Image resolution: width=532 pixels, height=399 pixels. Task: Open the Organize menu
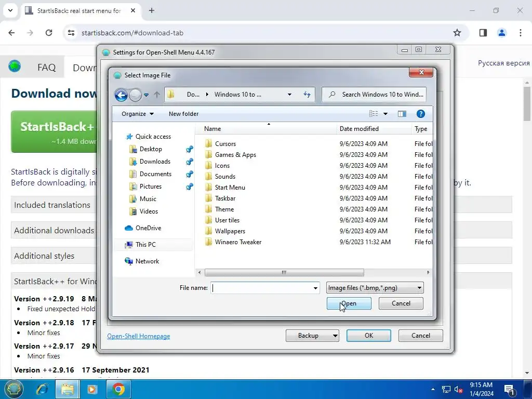click(x=137, y=114)
